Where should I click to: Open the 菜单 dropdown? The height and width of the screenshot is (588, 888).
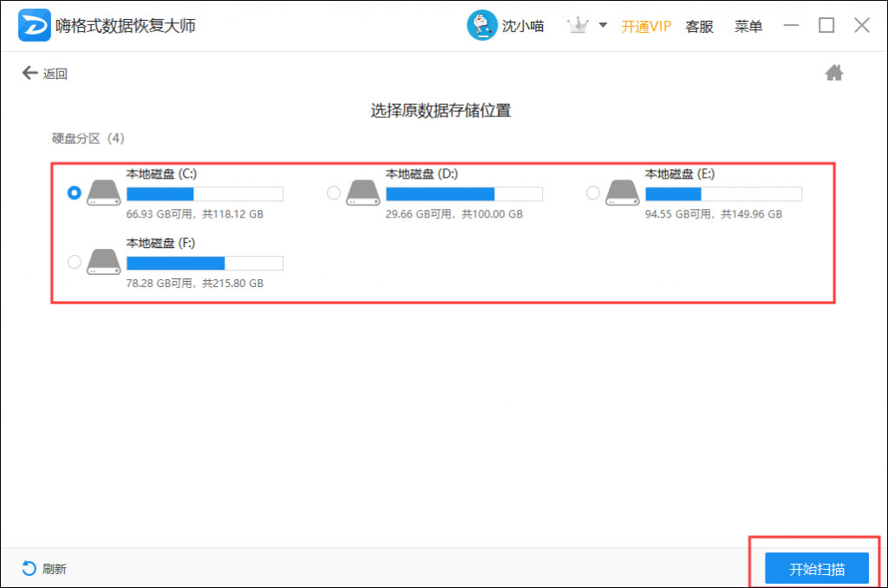pos(748,25)
